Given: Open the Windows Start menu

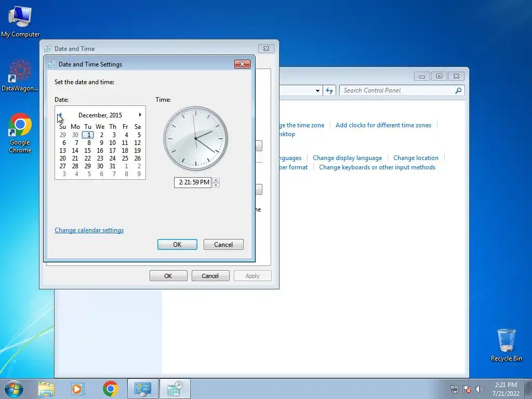Looking at the screenshot, I should click(14, 389).
